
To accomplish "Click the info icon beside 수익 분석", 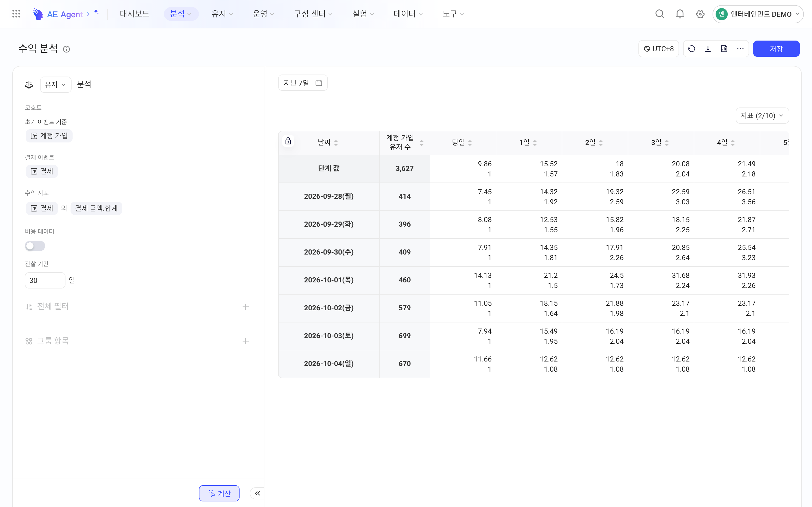I will tap(66, 49).
